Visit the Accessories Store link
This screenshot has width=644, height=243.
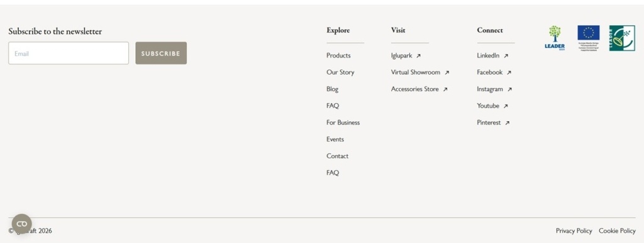(x=415, y=89)
